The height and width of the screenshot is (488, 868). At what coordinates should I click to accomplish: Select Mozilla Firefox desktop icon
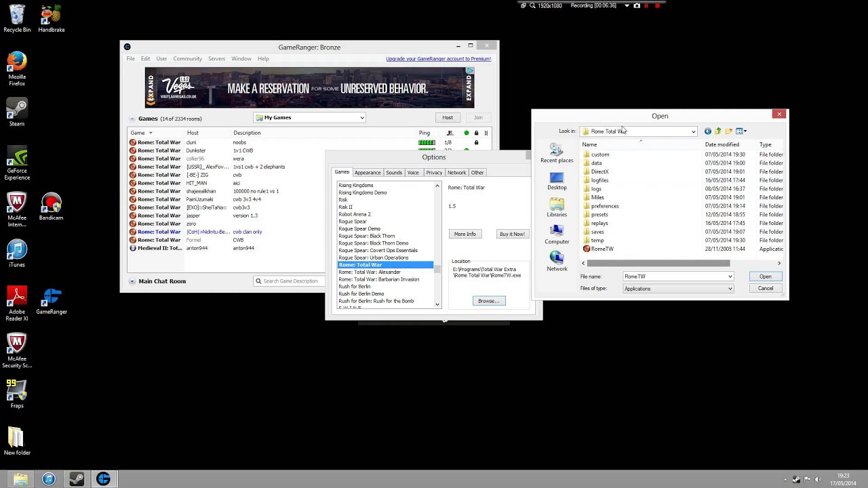point(17,68)
